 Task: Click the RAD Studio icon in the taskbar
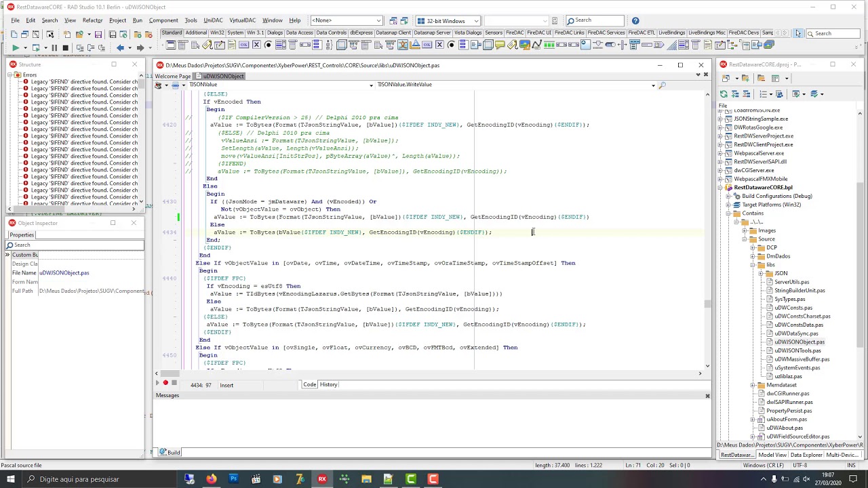pos(322,479)
